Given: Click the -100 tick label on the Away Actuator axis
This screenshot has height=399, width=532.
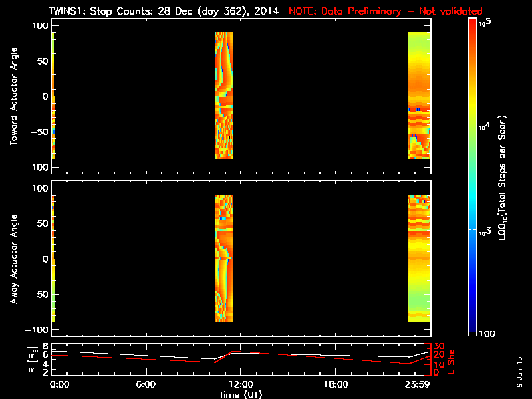Looking at the screenshot, I should coord(37,330).
